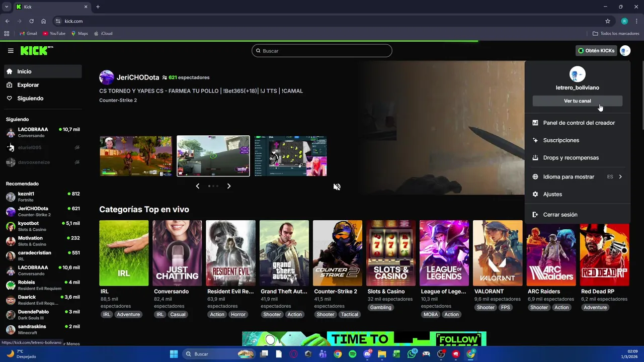Screen dimensions: 644x362
Task: Open the Grand Theft Auto category card
Action: point(284,253)
